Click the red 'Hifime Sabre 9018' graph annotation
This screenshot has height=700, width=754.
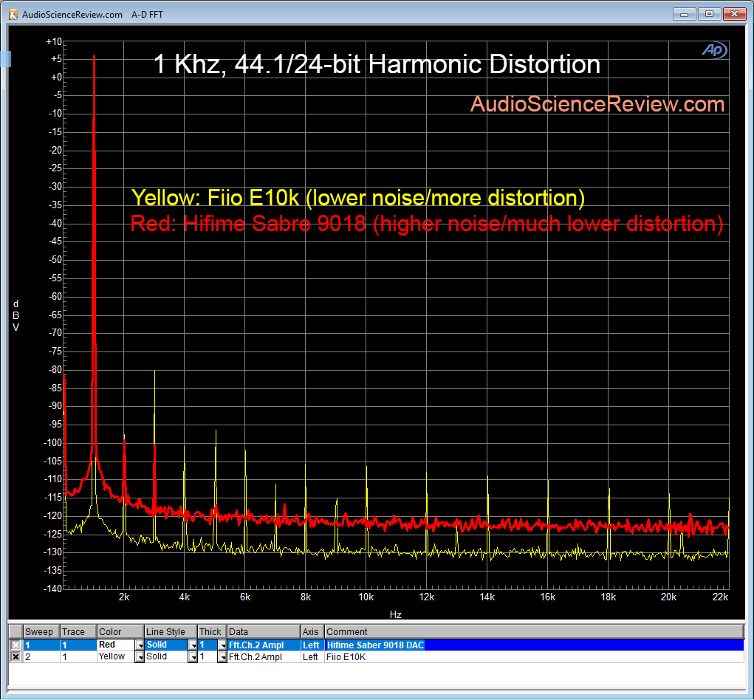(427, 224)
